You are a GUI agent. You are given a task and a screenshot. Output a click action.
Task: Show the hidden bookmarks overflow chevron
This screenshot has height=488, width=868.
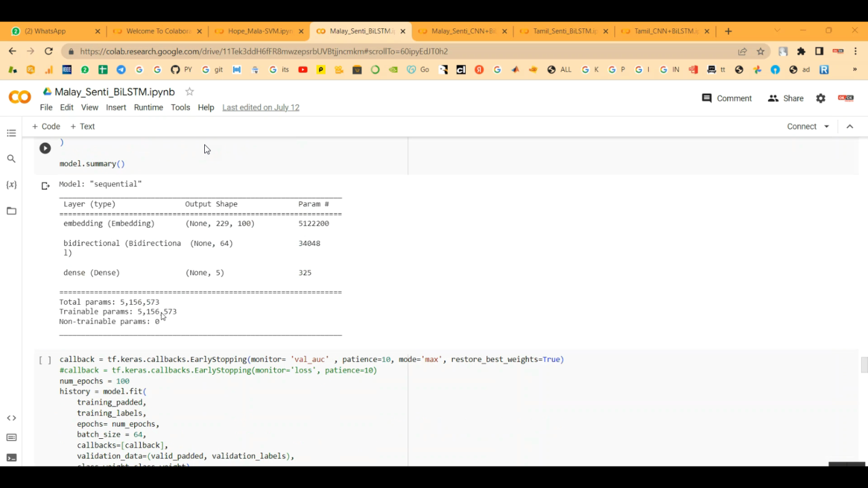pos(855,69)
